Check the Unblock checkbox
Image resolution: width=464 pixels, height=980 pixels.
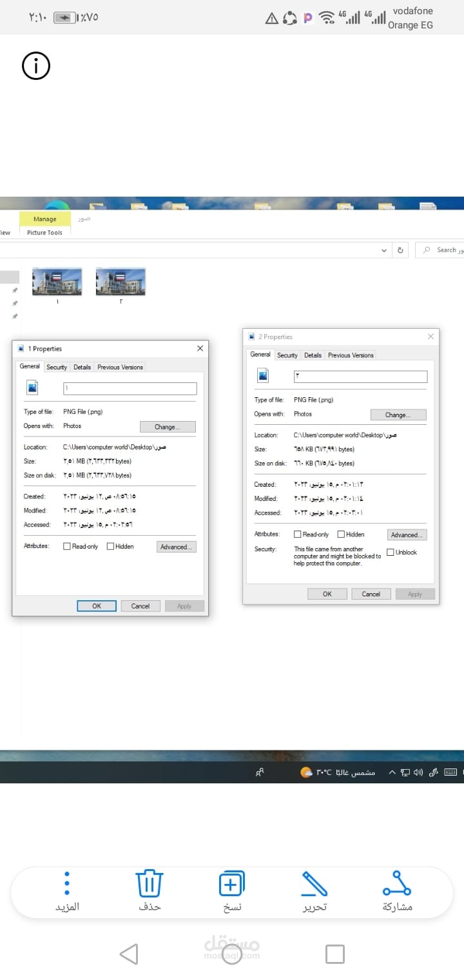[390, 552]
